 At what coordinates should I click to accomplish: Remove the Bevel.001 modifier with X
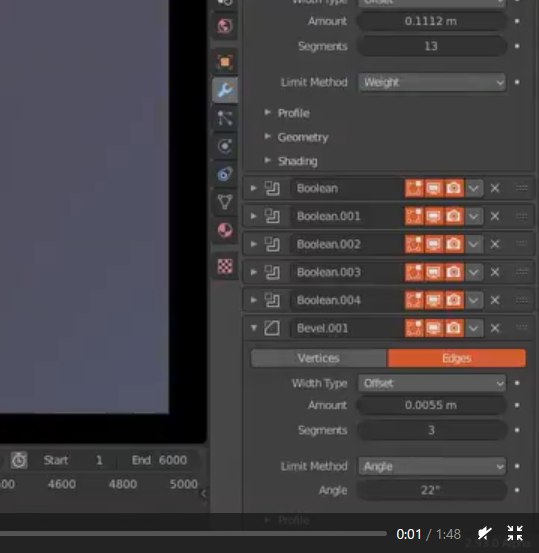495,328
